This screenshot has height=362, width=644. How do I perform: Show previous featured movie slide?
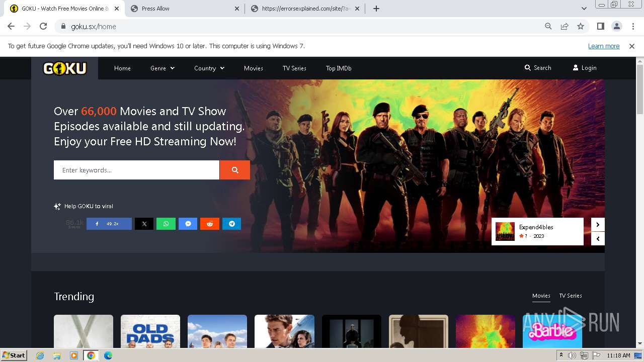pyautogui.click(x=598, y=239)
